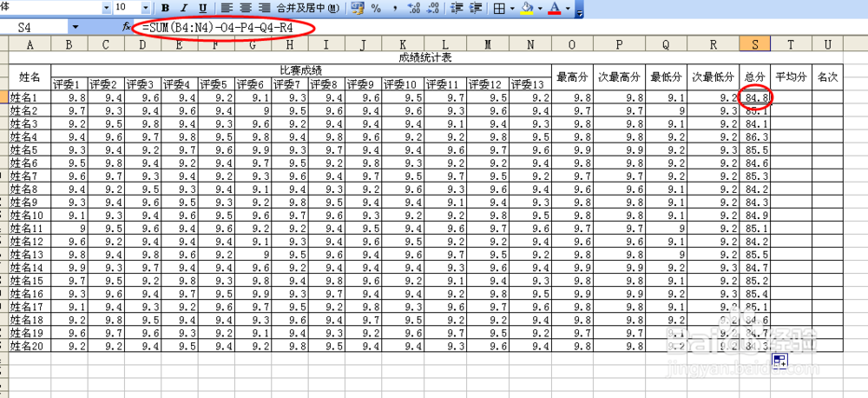Select column S header

click(755, 45)
